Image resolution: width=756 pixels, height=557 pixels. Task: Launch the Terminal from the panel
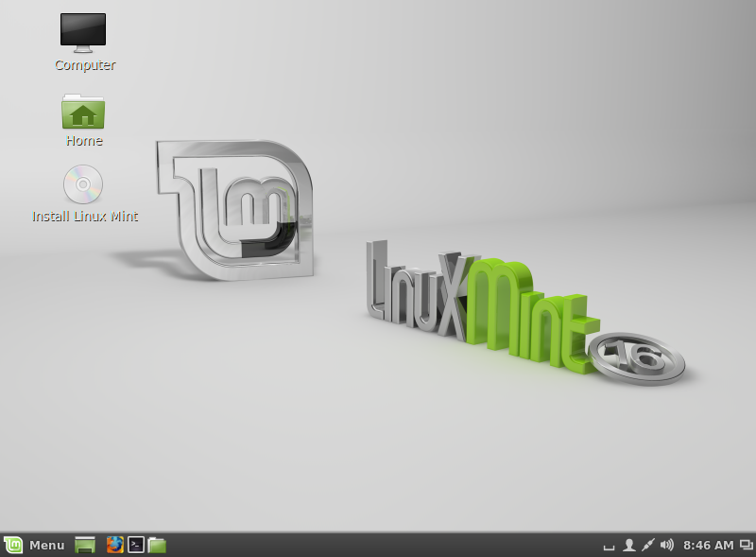coord(136,546)
